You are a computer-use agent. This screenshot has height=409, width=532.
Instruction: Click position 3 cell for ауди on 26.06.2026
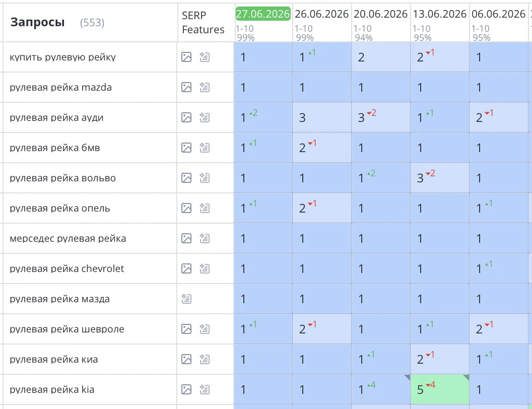[322, 117]
